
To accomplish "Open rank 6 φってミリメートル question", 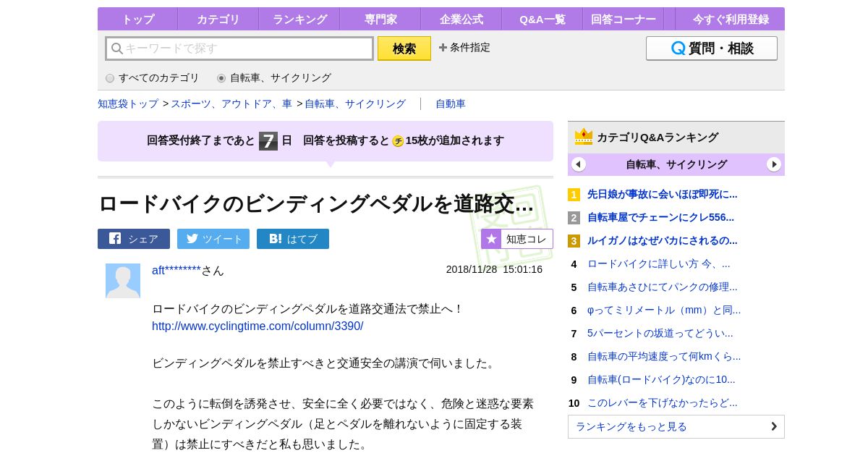I will click(664, 310).
